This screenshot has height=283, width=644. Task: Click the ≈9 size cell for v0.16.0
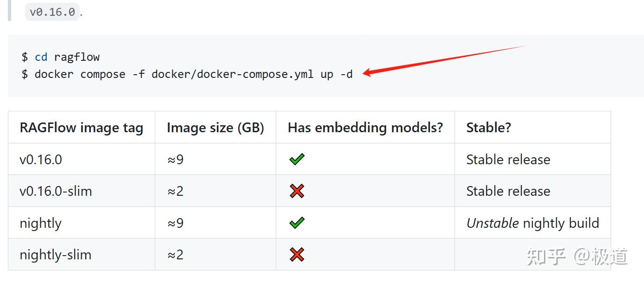[175, 160]
